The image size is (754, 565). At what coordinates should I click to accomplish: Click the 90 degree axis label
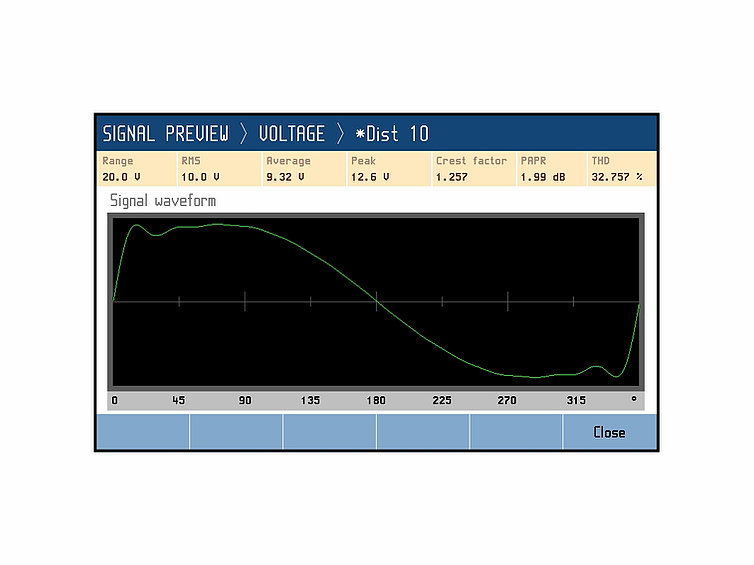click(x=245, y=400)
